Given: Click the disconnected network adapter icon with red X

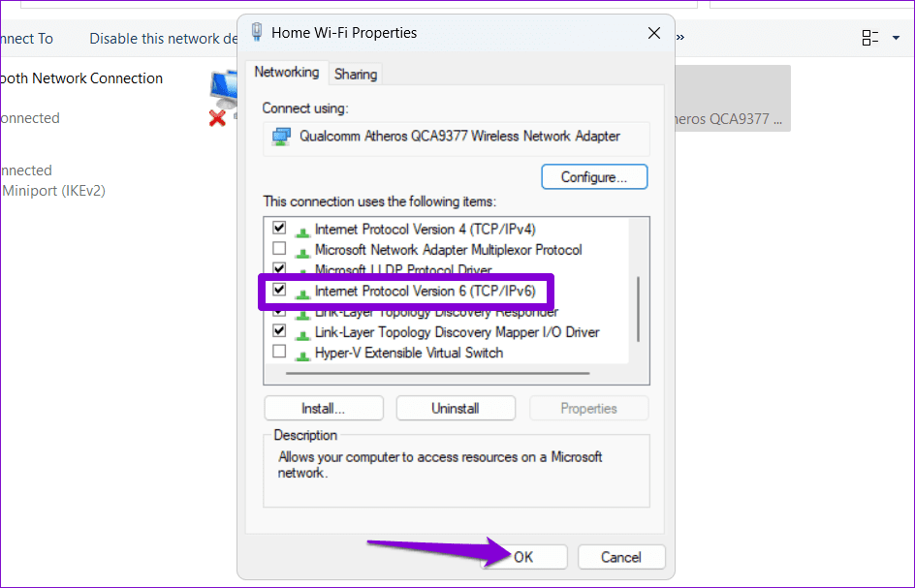Looking at the screenshot, I should pyautogui.click(x=224, y=98).
